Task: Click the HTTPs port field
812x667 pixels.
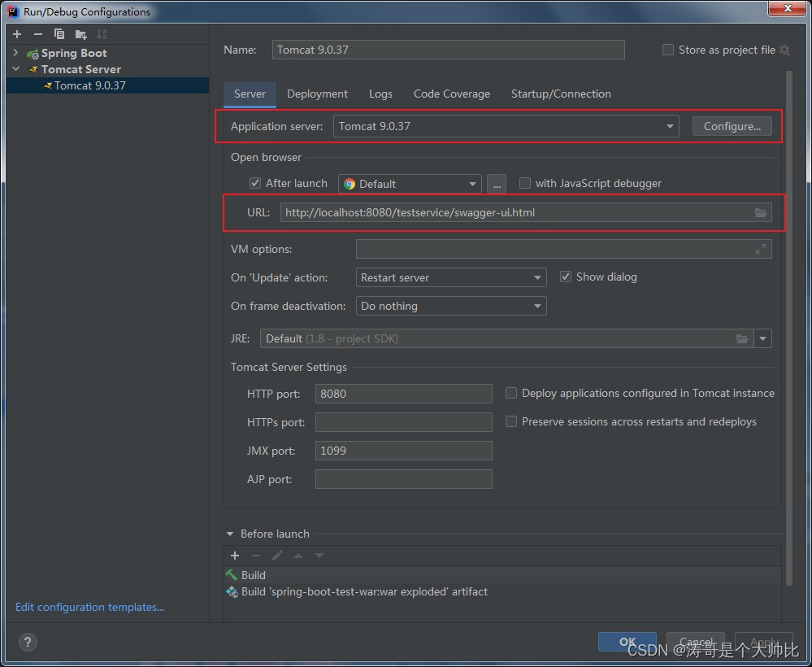Action: [x=403, y=422]
